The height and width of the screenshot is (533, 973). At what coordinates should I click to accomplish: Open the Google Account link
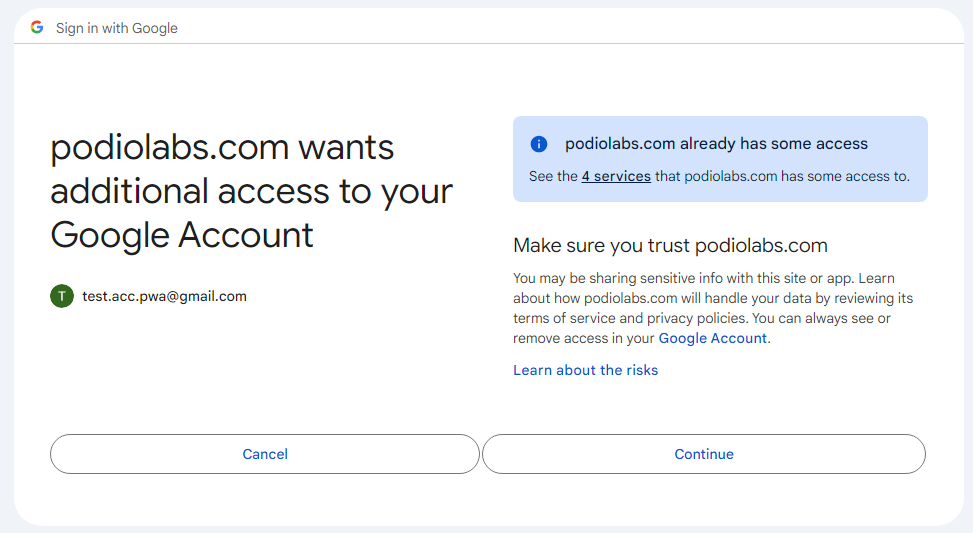coord(712,338)
